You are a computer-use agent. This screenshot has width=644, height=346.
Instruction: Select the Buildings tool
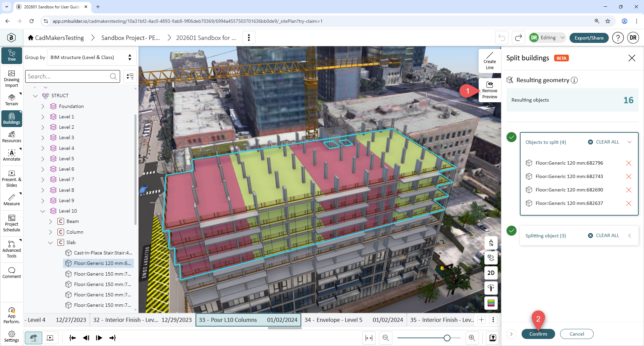coord(12,119)
